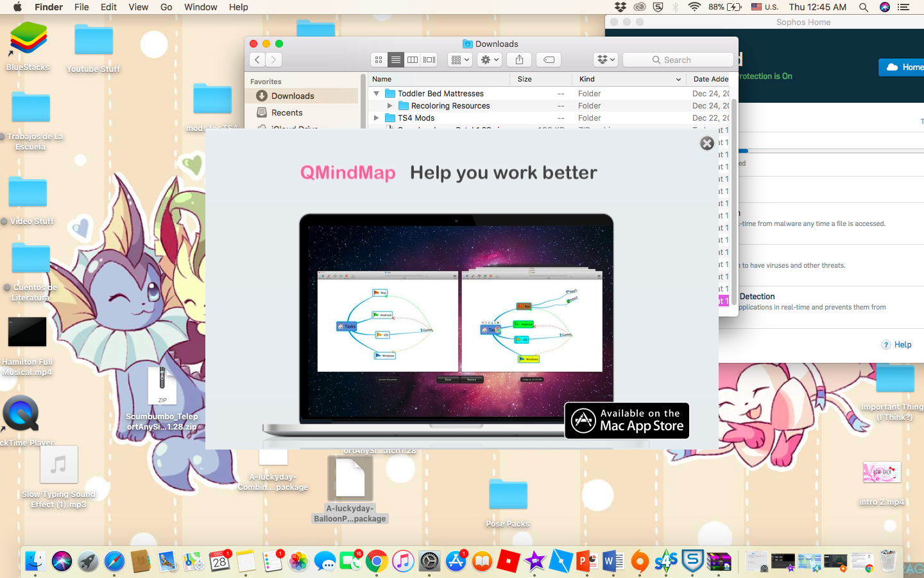This screenshot has height=578, width=924.
Task: Close the QMindMap ad popup
Action: point(707,143)
